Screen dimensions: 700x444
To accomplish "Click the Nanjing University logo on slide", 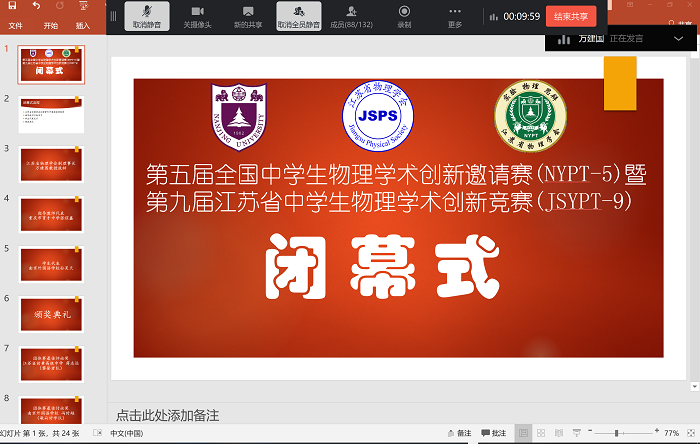I will (239, 116).
